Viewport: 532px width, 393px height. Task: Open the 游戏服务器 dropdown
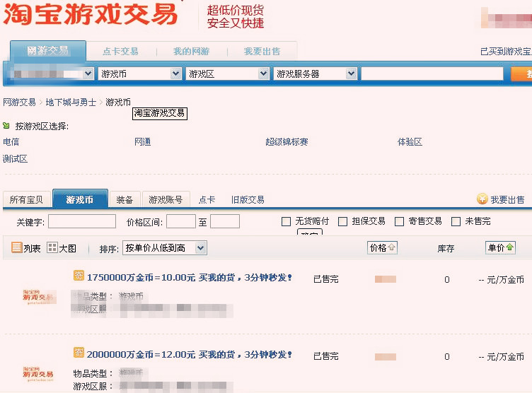pyautogui.click(x=316, y=74)
